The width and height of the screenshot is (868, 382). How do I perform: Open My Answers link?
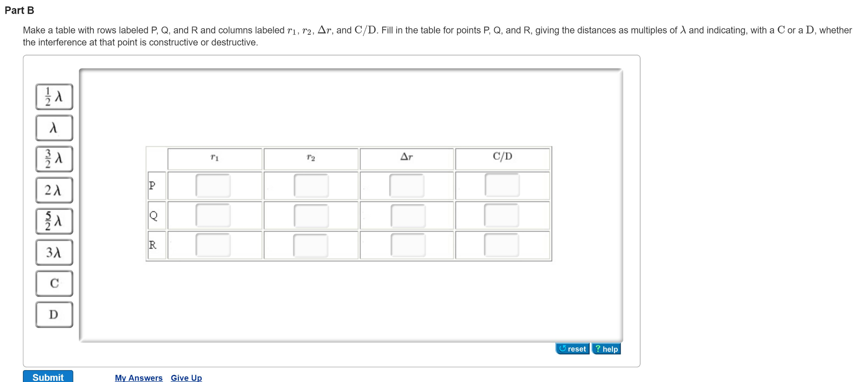(x=138, y=378)
